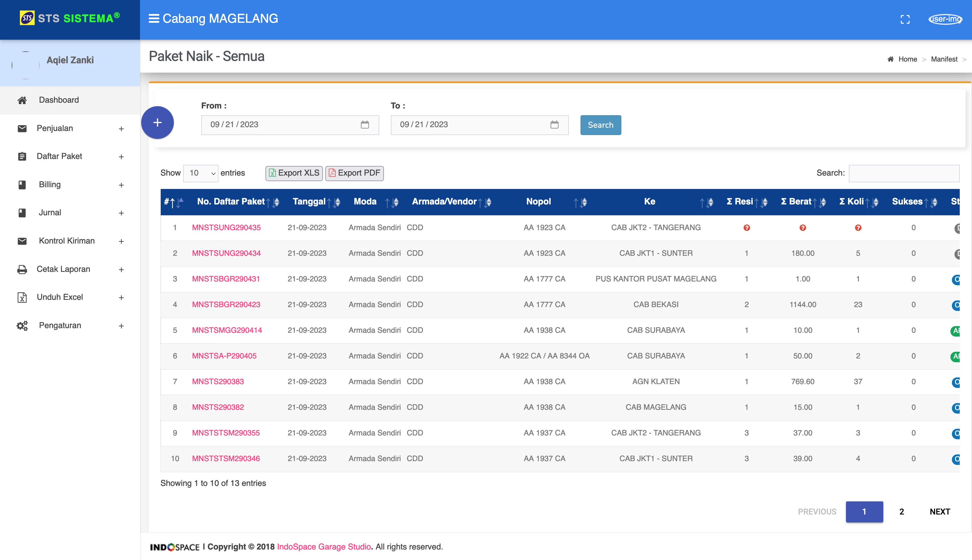Sort table by Σ Berat column
972x560 pixels.
pos(803,202)
